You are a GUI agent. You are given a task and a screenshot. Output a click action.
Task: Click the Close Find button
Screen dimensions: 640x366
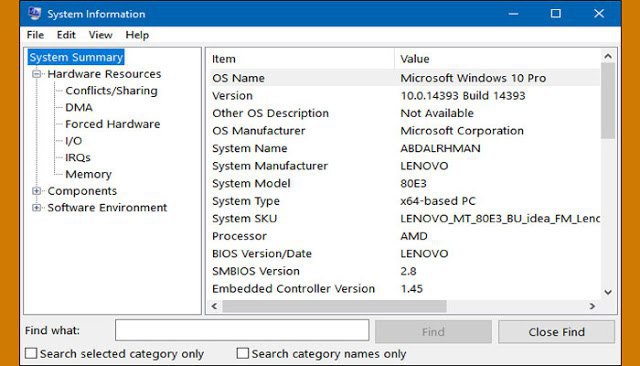[556, 332]
